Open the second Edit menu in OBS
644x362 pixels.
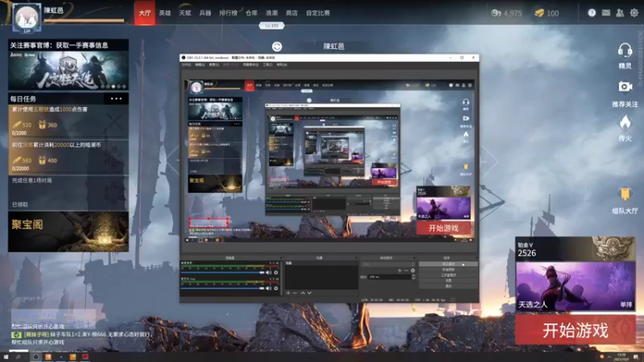click(200, 65)
